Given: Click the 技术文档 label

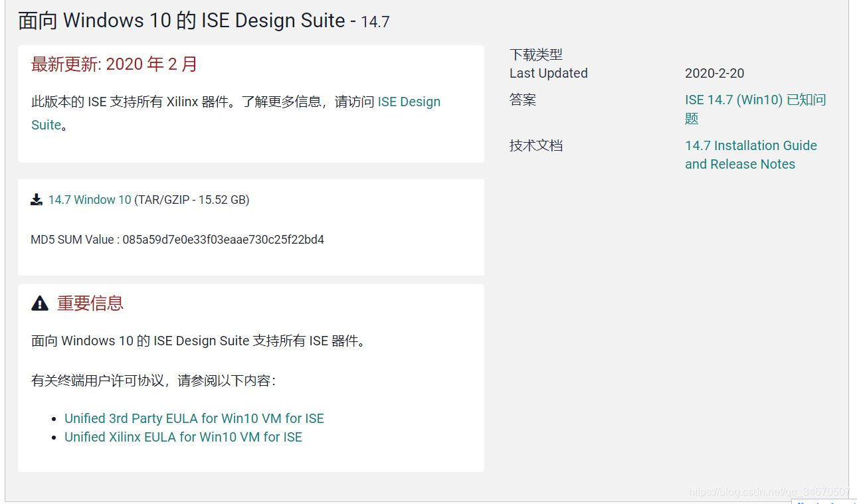Looking at the screenshot, I should pyautogui.click(x=536, y=145).
